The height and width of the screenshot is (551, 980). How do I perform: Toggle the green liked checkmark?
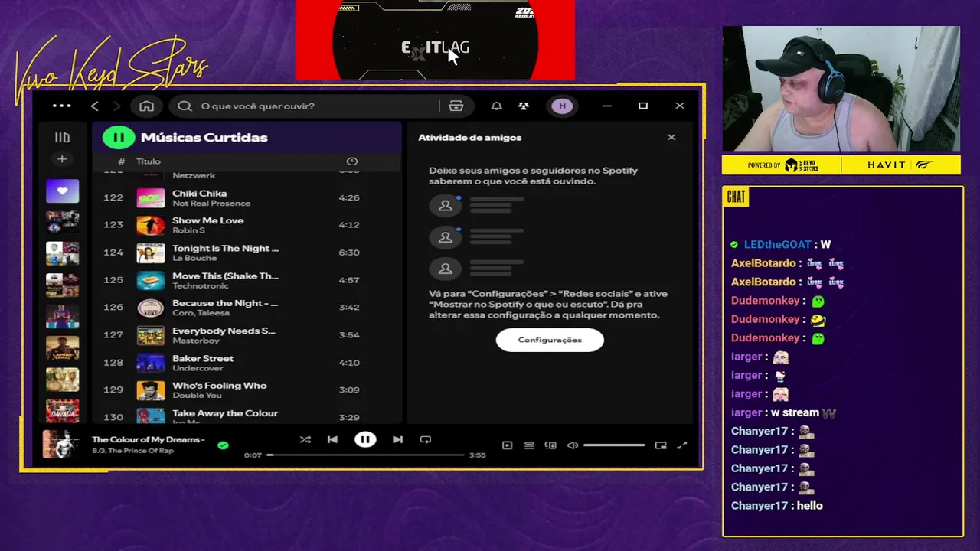(x=223, y=445)
